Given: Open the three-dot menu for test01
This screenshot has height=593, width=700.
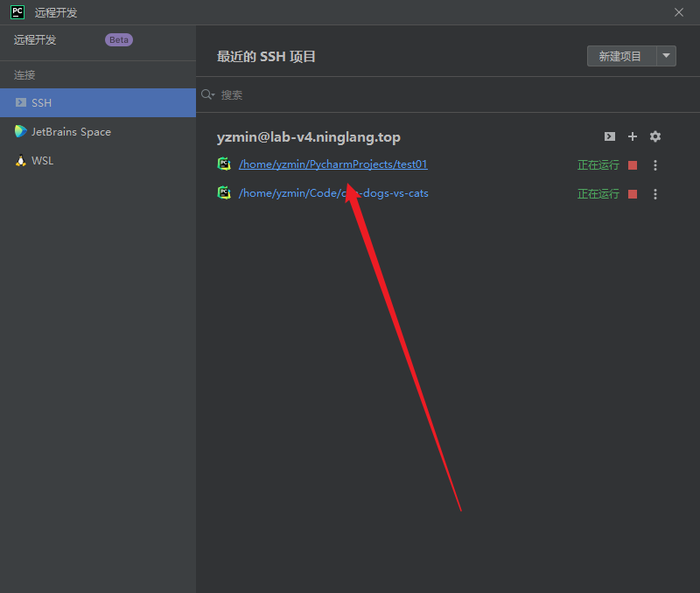Looking at the screenshot, I should 655,165.
